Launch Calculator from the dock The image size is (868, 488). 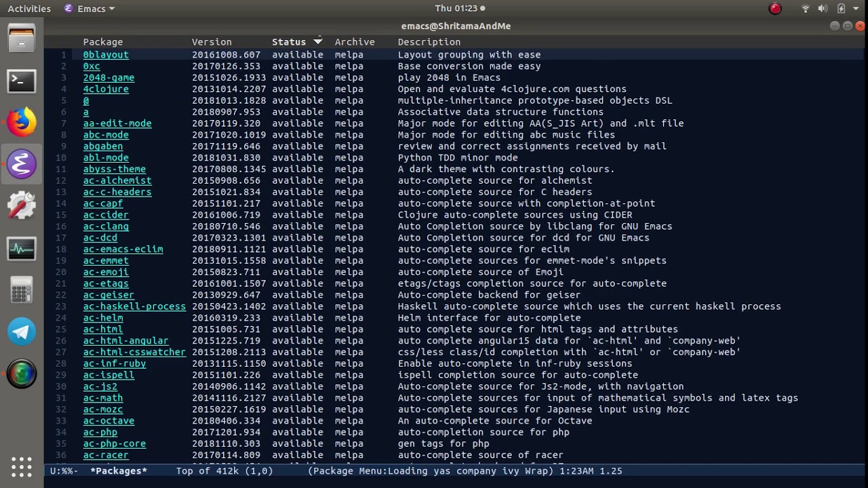[22, 291]
